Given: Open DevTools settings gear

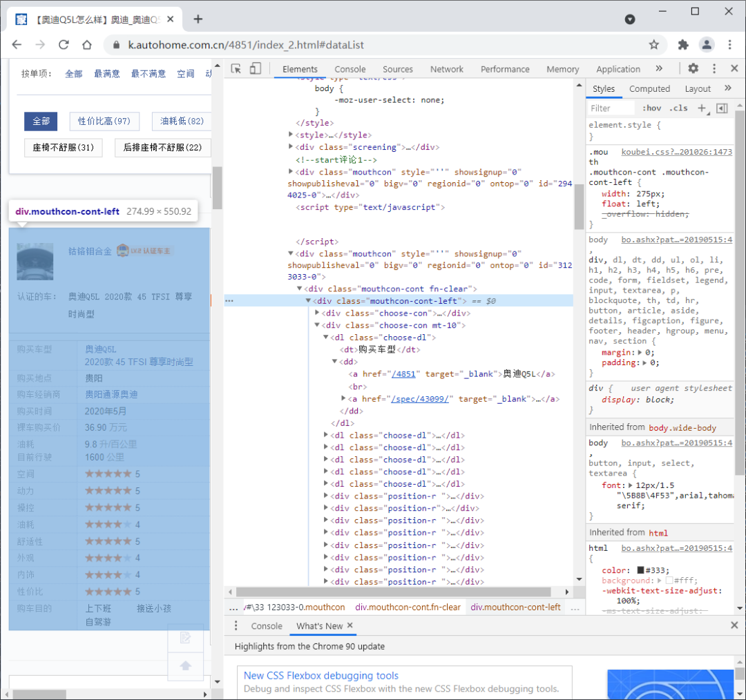Looking at the screenshot, I should click(694, 68).
